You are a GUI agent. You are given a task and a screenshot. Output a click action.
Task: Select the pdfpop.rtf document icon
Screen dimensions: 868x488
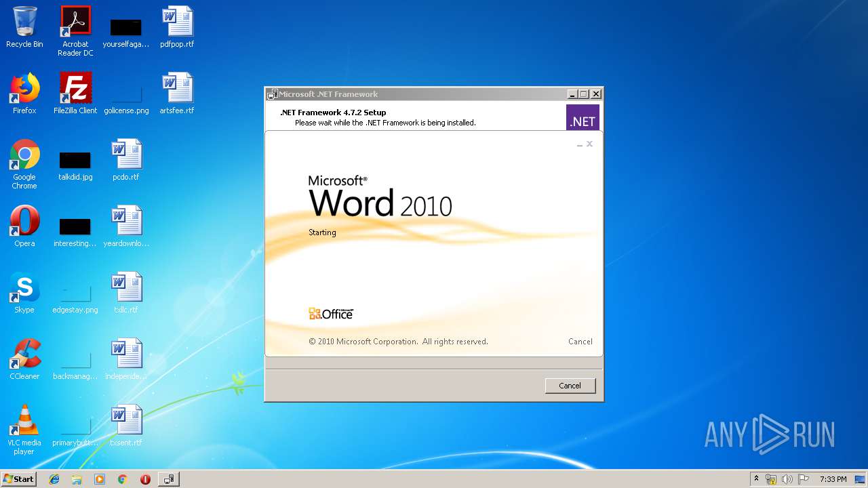pyautogui.click(x=177, y=27)
